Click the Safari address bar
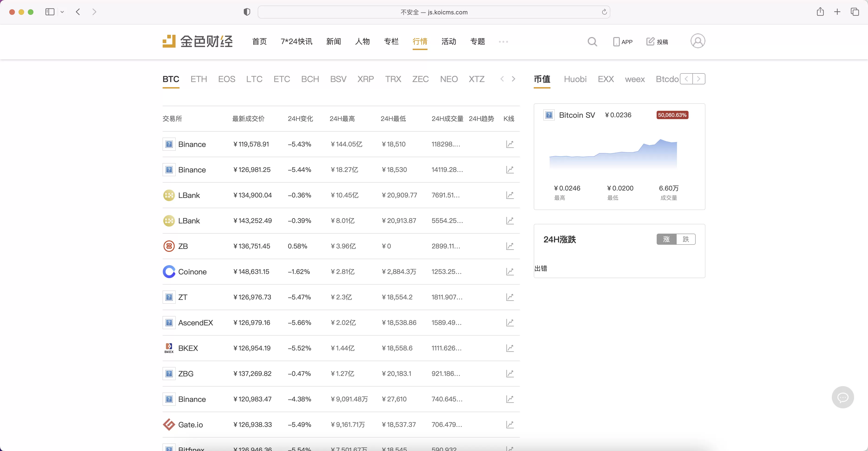The image size is (868, 451). coord(434,12)
